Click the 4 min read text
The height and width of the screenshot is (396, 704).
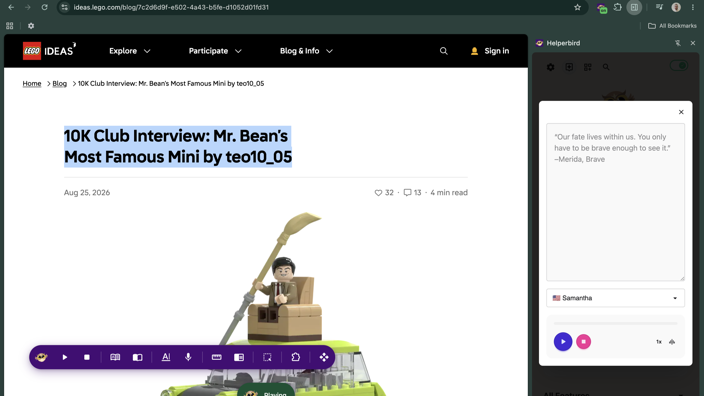pyautogui.click(x=449, y=193)
